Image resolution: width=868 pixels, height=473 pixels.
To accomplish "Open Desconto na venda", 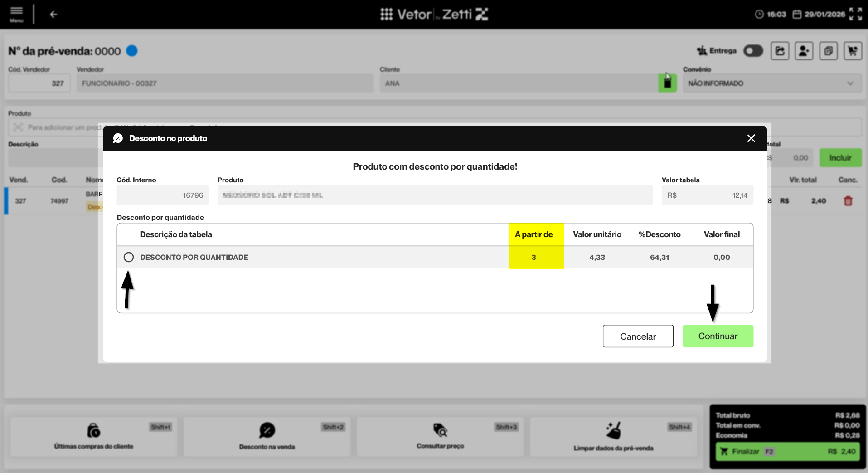I will tap(267, 436).
